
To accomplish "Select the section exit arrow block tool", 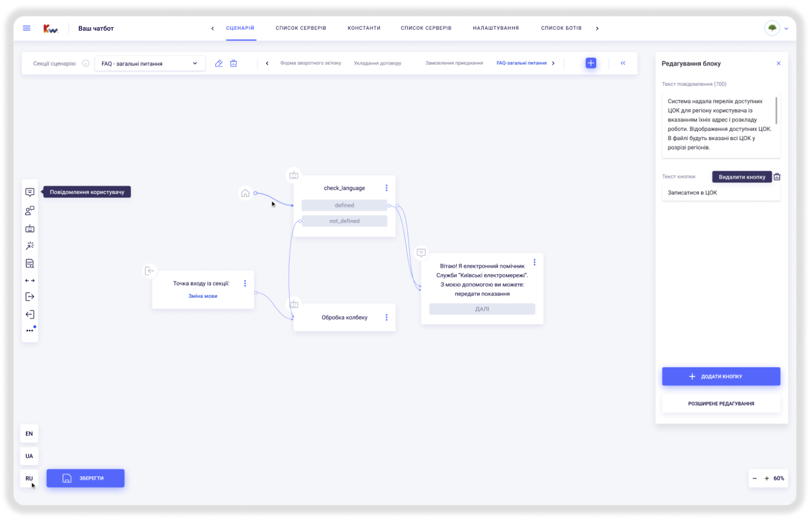I will click(30, 297).
